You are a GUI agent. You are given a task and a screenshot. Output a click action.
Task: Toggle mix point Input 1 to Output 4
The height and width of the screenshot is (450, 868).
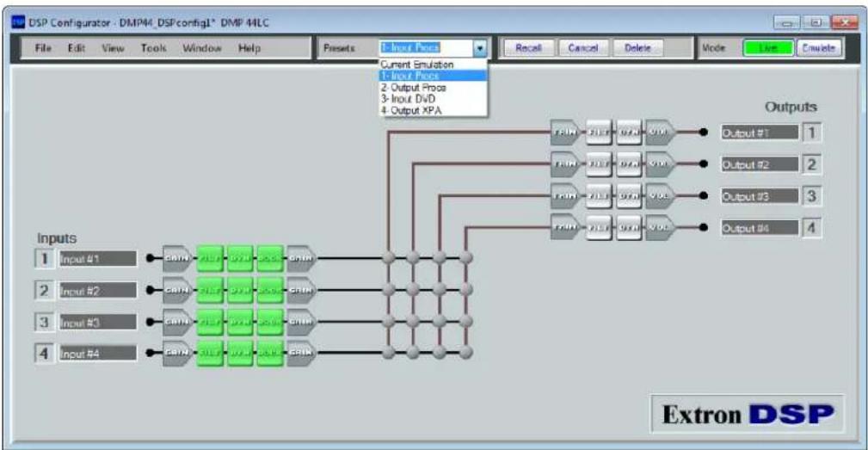pyautogui.click(x=466, y=258)
